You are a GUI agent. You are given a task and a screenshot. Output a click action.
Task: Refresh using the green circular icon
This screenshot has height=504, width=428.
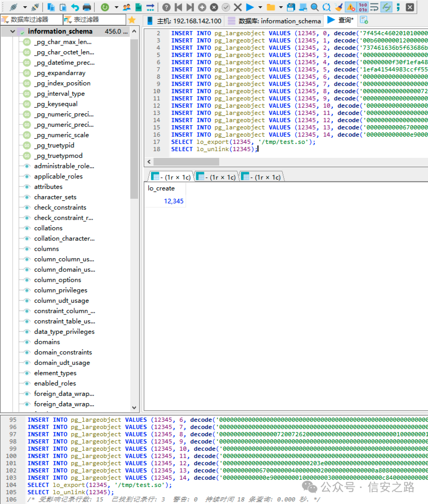[104, 7]
